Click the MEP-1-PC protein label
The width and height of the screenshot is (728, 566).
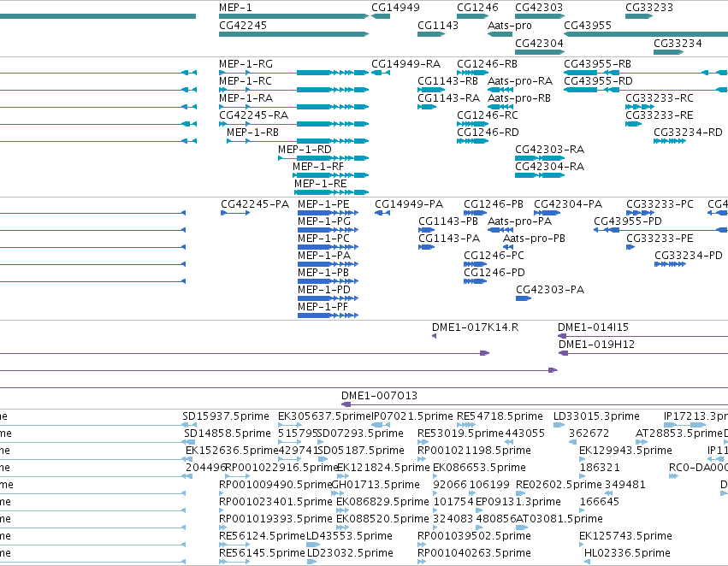pyautogui.click(x=323, y=239)
